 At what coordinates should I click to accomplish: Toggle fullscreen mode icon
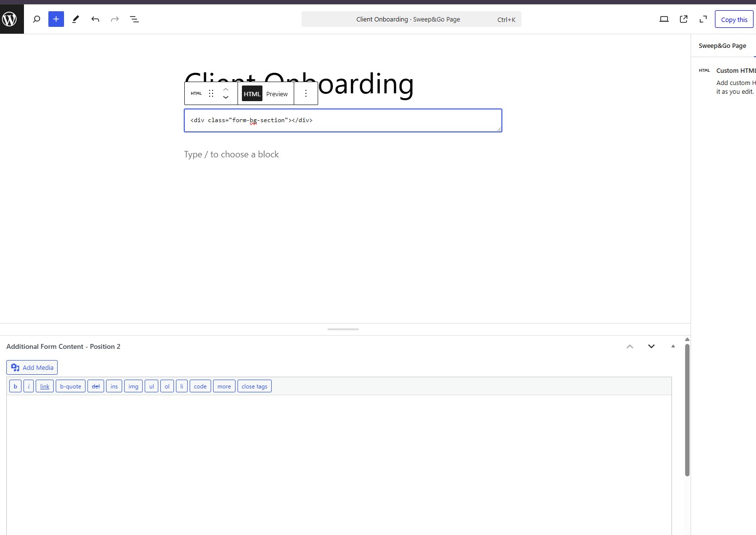tap(703, 20)
